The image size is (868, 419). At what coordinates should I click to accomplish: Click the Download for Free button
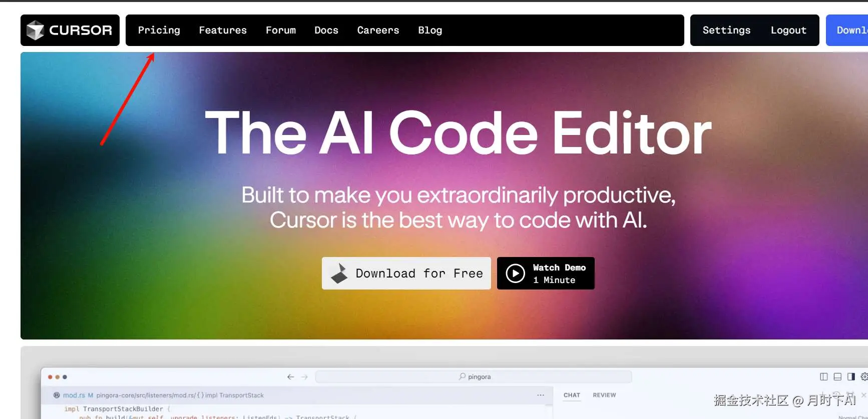click(x=406, y=273)
